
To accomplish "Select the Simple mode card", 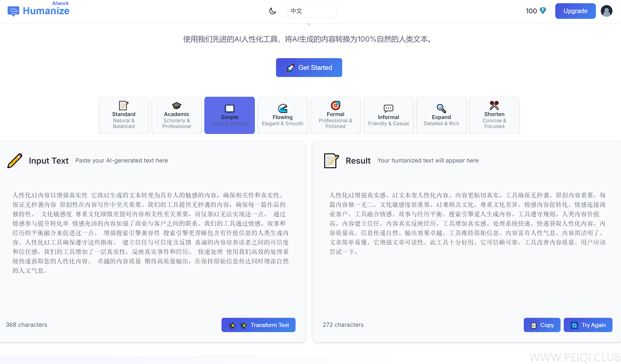I will (x=230, y=115).
